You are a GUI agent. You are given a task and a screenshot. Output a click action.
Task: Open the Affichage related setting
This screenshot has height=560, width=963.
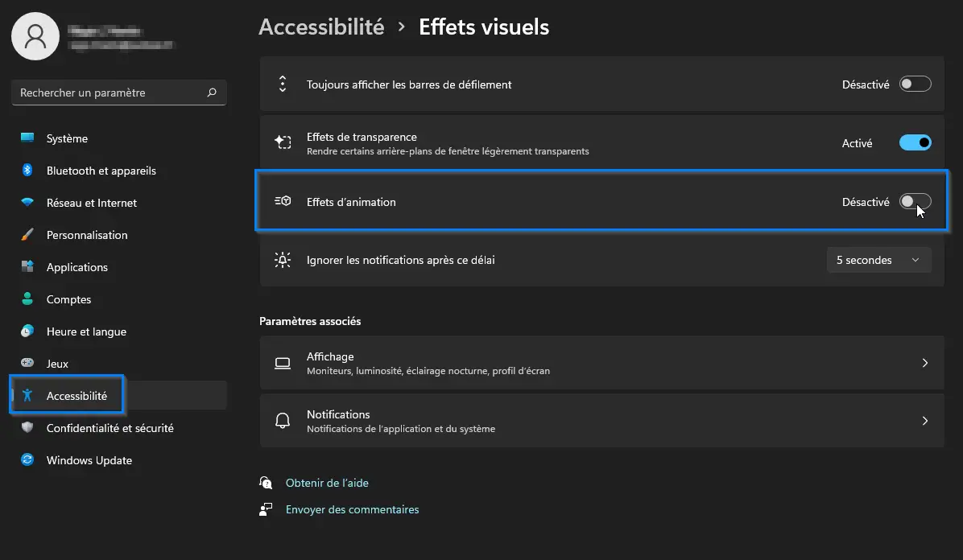pos(602,363)
